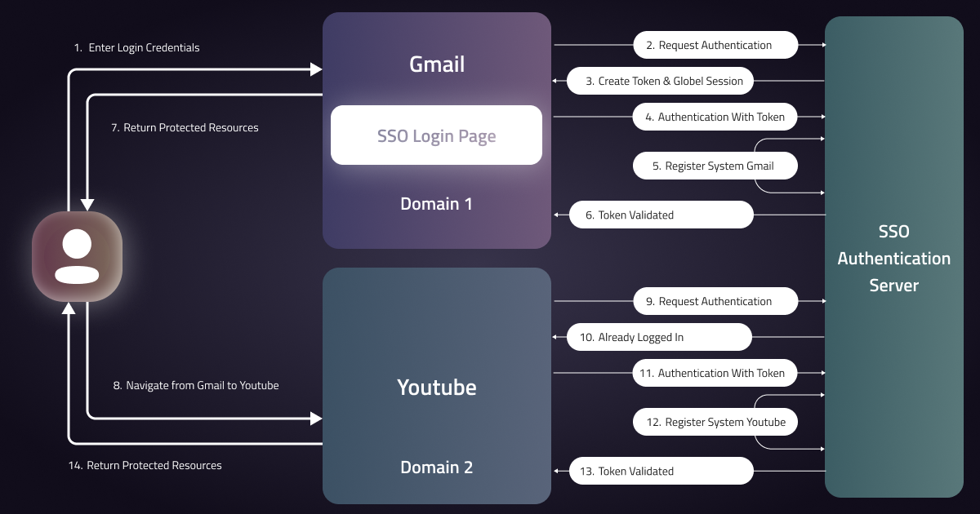Click the user avatar icon
The height and width of the screenshot is (514, 980).
click(x=77, y=256)
